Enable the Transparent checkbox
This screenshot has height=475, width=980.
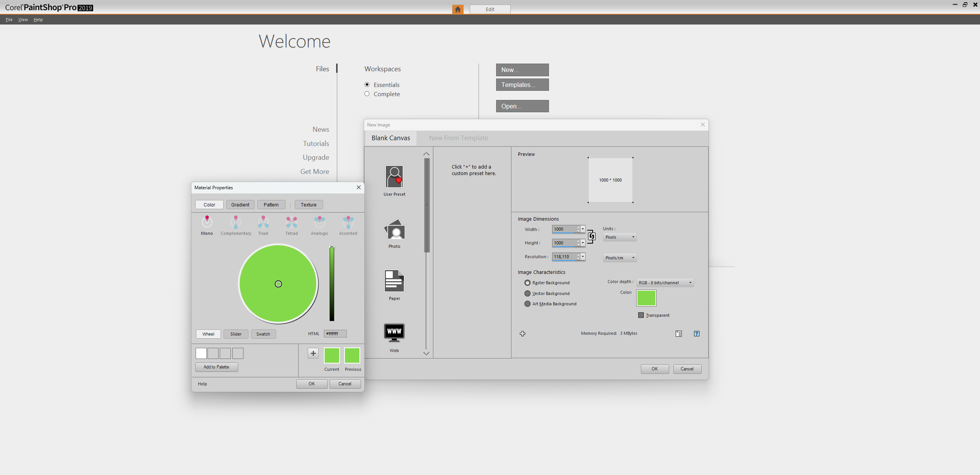tap(641, 315)
